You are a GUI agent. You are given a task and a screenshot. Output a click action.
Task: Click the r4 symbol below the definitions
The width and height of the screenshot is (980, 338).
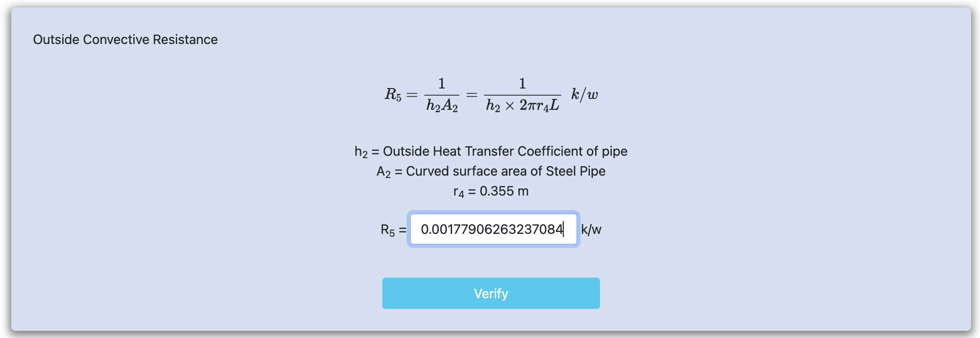click(458, 192)
